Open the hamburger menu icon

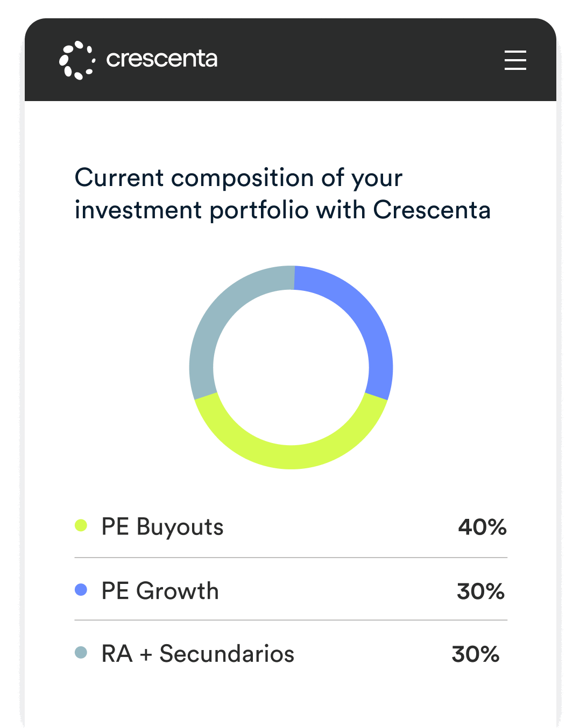[x=515, y=60]
